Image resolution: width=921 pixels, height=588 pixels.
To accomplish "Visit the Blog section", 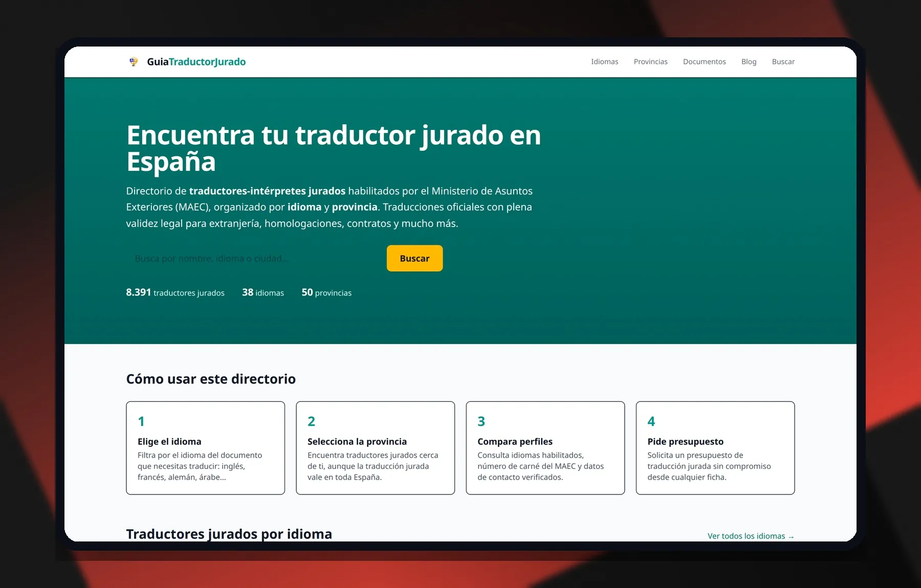I will 749,62.
